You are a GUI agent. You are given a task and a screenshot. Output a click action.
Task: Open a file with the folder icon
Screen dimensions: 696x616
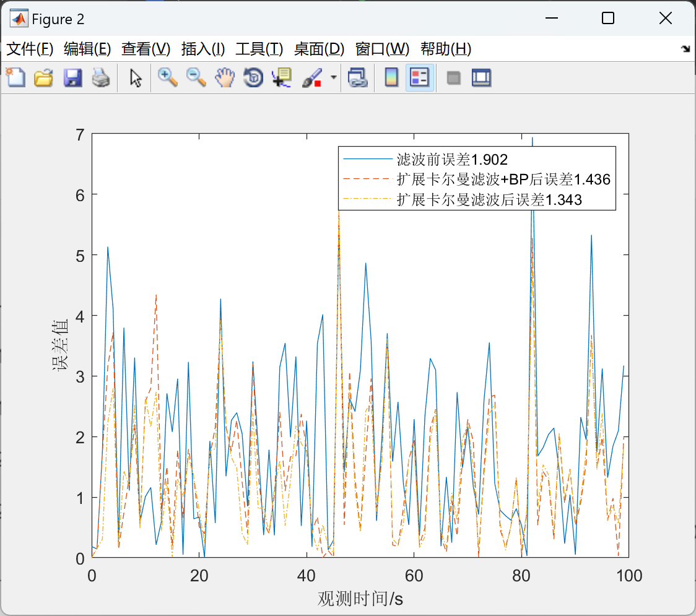[x=43, y=77]
